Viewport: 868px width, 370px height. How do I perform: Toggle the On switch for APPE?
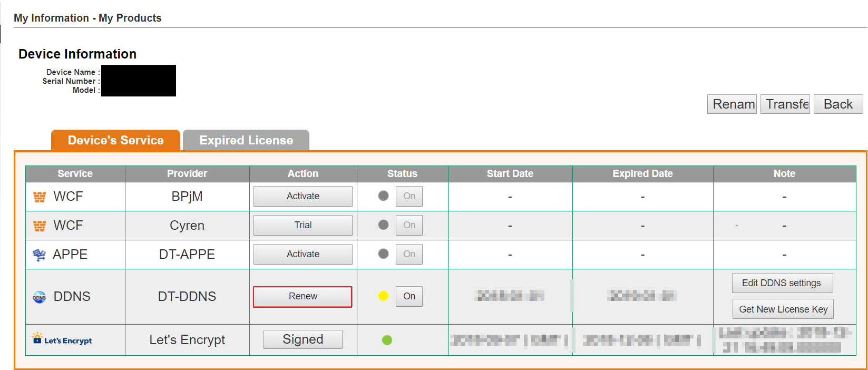(x=409, y=254)
